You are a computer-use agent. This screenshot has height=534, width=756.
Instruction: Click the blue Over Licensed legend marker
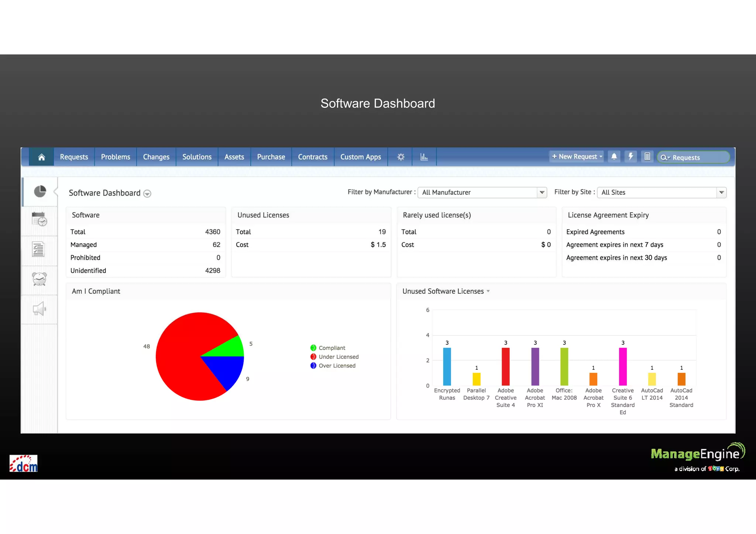313,366
